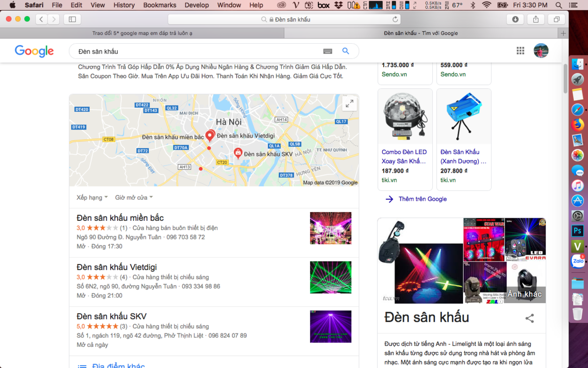Open the Wi-Fi status menu

point(487,5)
